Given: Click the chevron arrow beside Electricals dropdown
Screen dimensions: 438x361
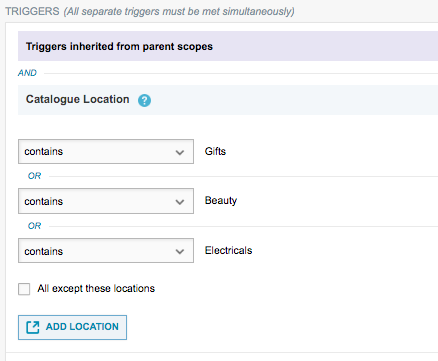Looking at the screenshot, I should pos(180,252).
